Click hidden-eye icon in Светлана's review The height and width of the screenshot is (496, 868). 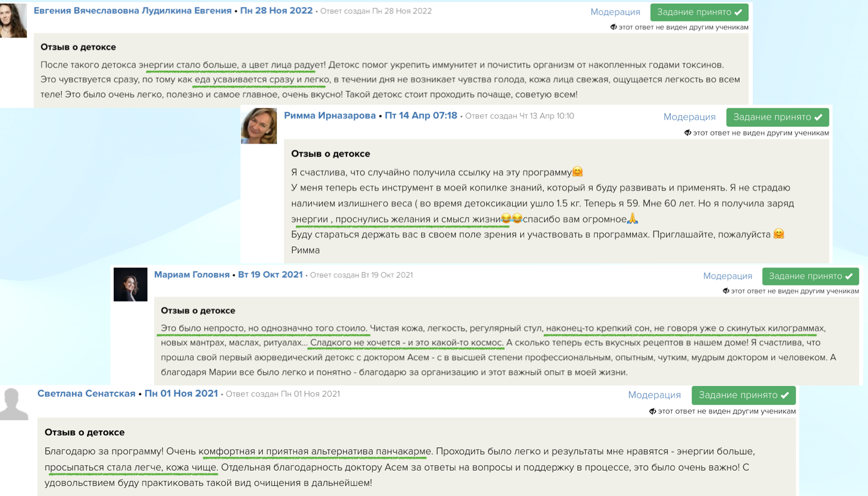click(x=652, y=411)
